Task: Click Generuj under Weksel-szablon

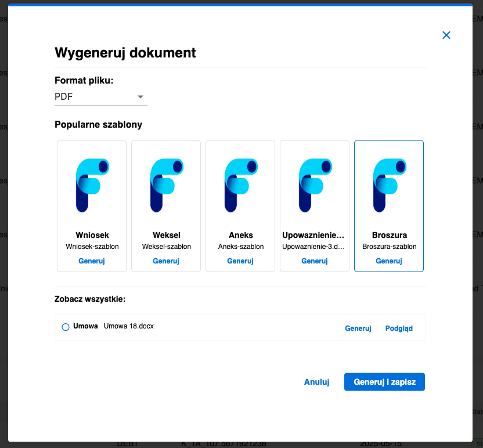Action: (x=165, y=261)
